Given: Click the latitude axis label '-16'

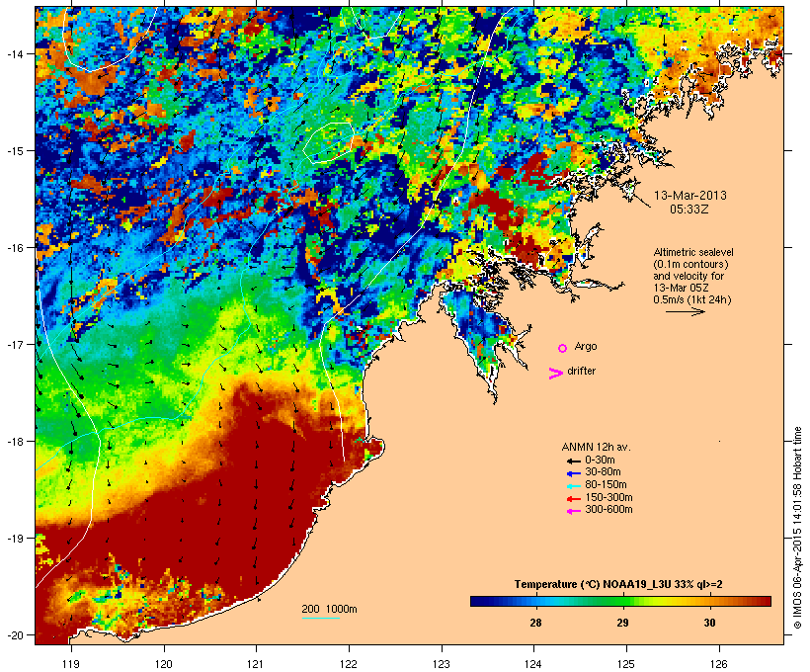Looking at the screenshot, I should coord(14,248).
